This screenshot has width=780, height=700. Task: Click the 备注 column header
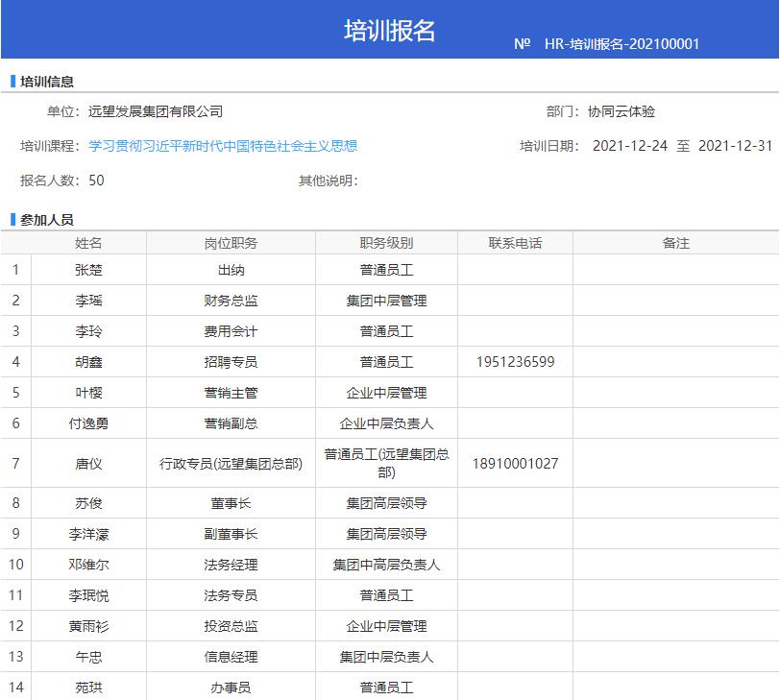pos(675,243)
